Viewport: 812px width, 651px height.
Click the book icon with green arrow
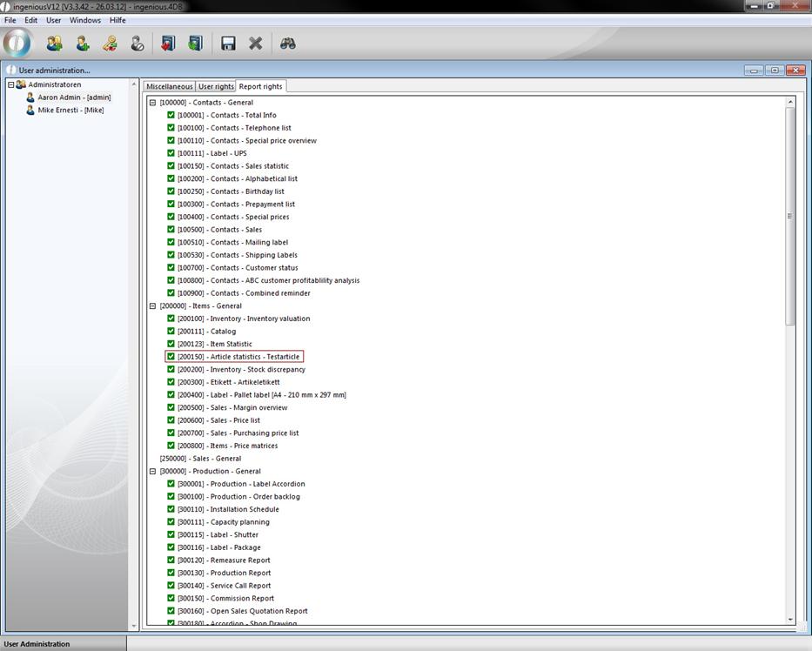pyautogui.click(x=195, y=44)
